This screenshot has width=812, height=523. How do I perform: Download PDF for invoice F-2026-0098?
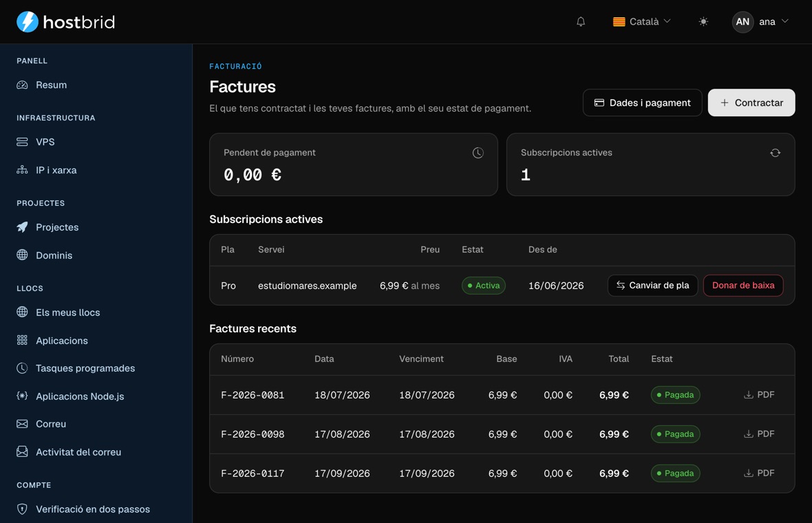click(x=759, y=434)
